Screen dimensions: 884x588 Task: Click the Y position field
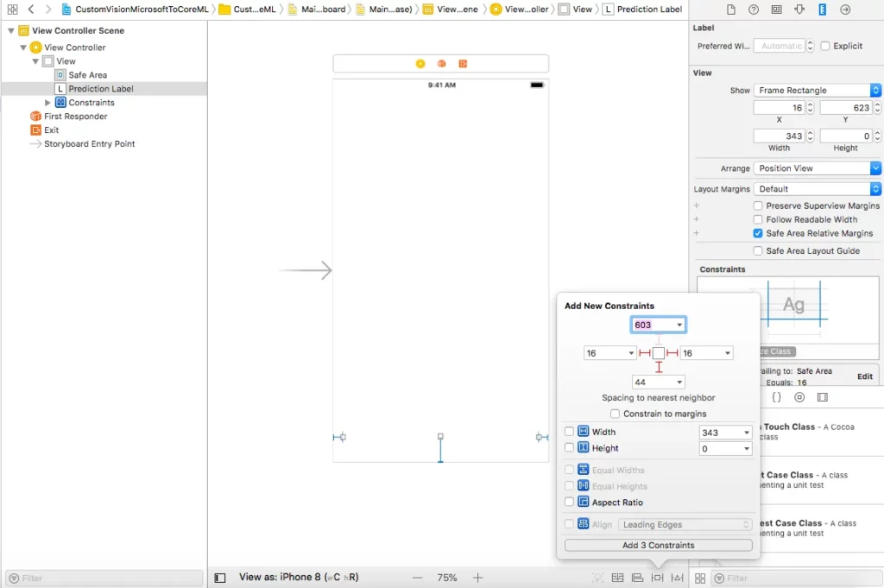[x=846, y=108]
